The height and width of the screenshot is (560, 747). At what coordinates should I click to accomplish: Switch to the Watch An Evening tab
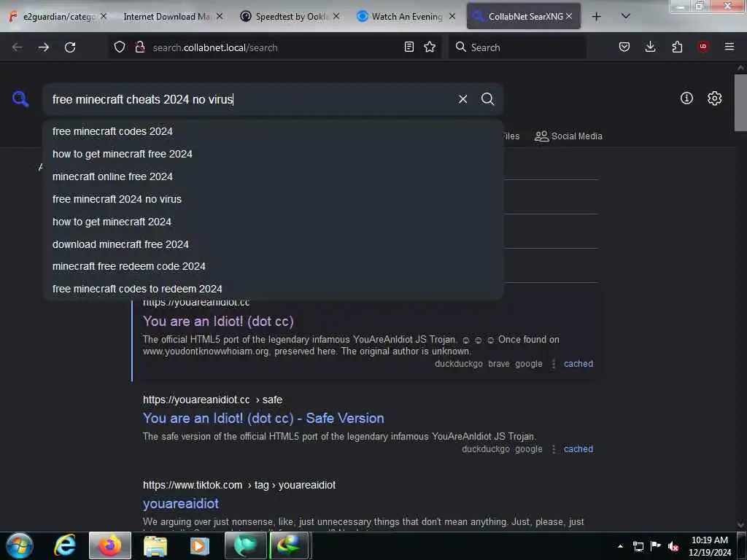(406, 17)
